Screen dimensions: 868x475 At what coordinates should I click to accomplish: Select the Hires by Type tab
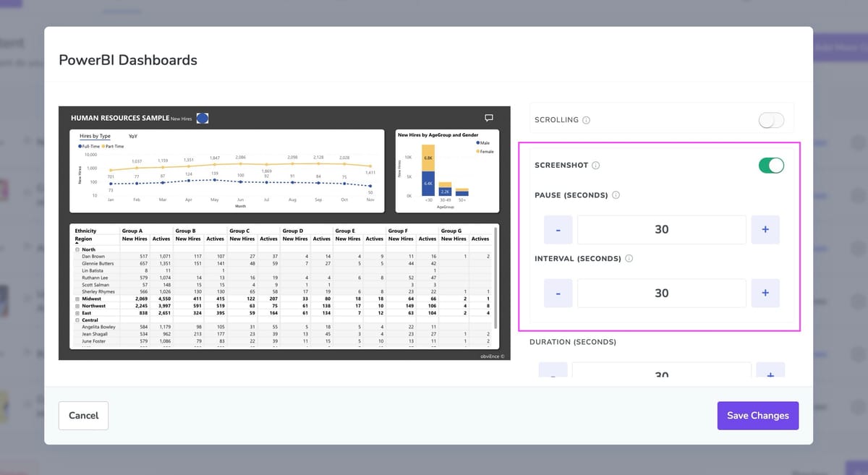[x=95, y=136]
